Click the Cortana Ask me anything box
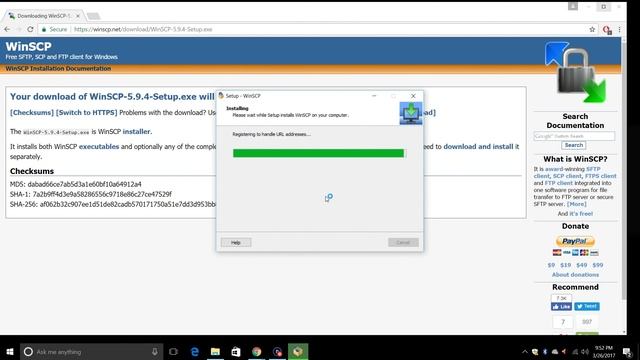The image size is (640, 360). pyautogui.click(x=92, y=351)
